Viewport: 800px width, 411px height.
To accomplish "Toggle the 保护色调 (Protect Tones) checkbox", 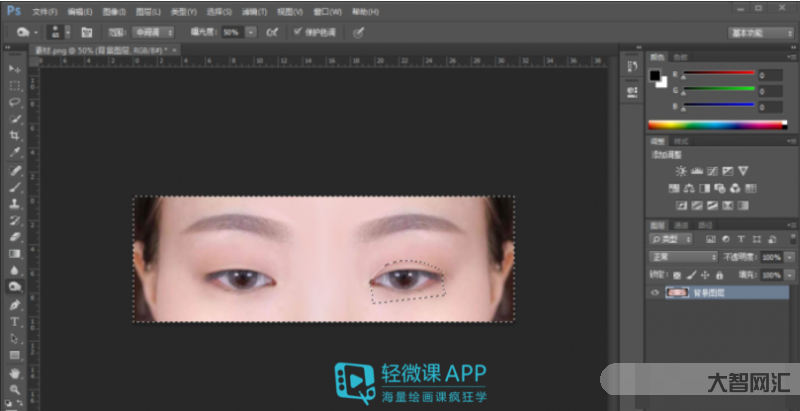I will [x=297, y=32].
